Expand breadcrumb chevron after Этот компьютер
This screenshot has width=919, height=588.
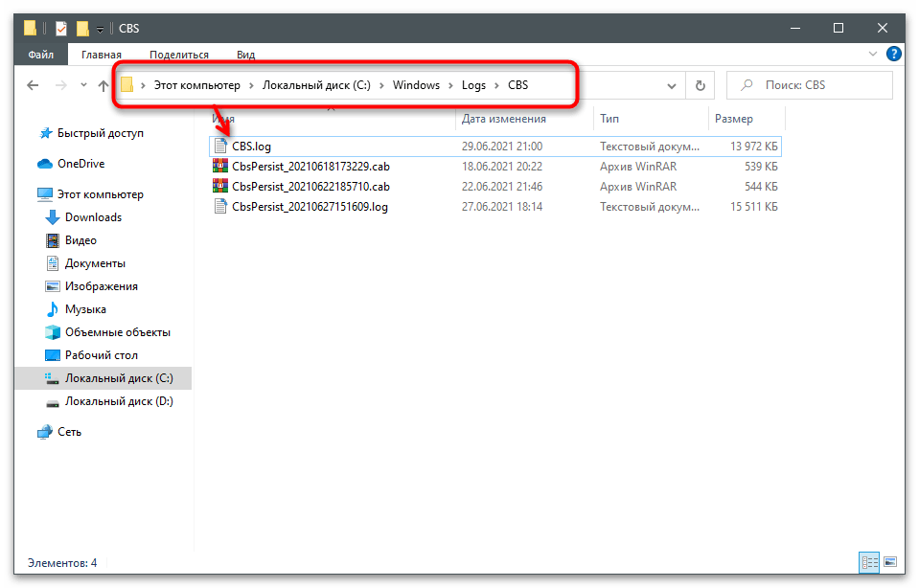click(251, 86)
